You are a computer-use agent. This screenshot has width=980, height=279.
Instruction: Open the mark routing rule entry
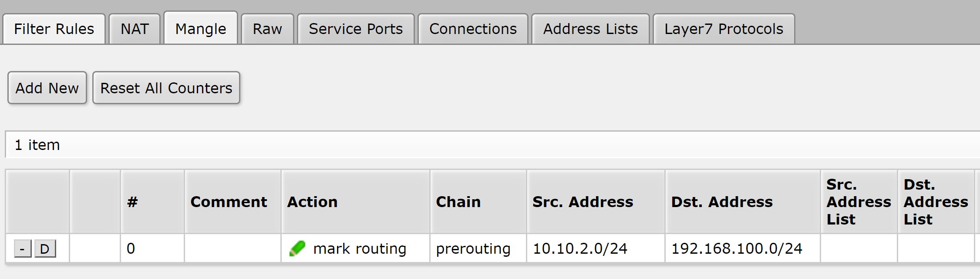click(x=360, y=249)
